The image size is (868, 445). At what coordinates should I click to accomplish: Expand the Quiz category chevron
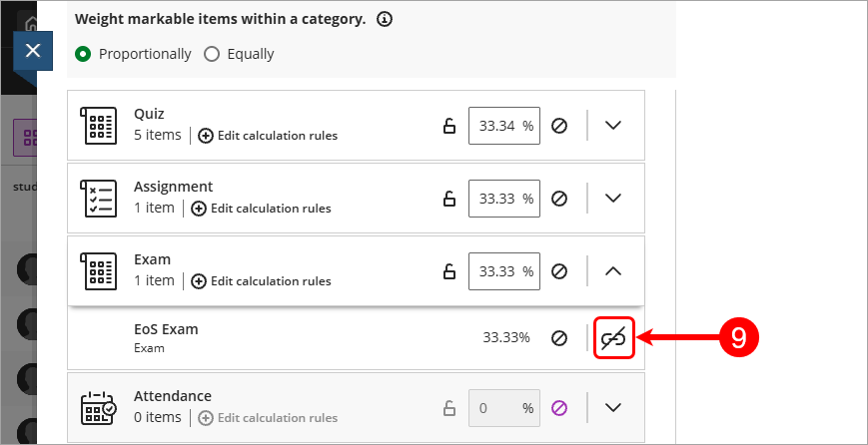click(613, 126)
